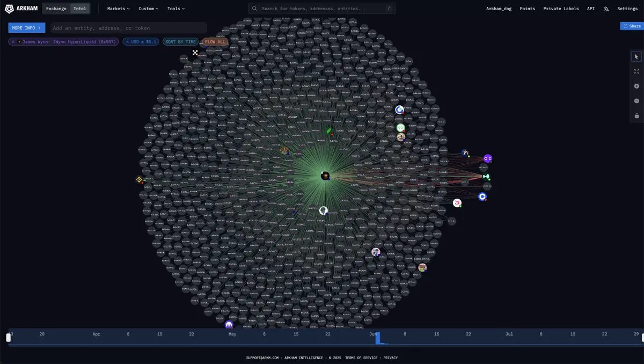Click the sloth avatar node
The image size is (644, 364).
tap(401, 137)
